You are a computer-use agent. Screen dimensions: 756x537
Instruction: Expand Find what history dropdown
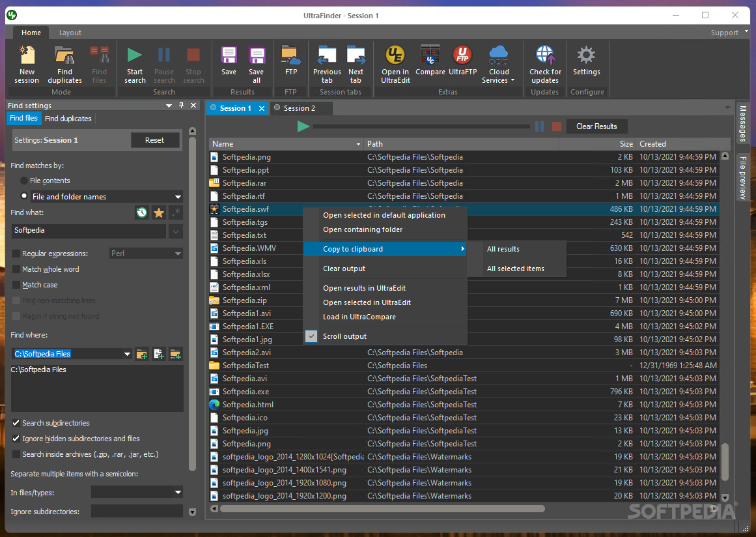[x=176, y=231]
